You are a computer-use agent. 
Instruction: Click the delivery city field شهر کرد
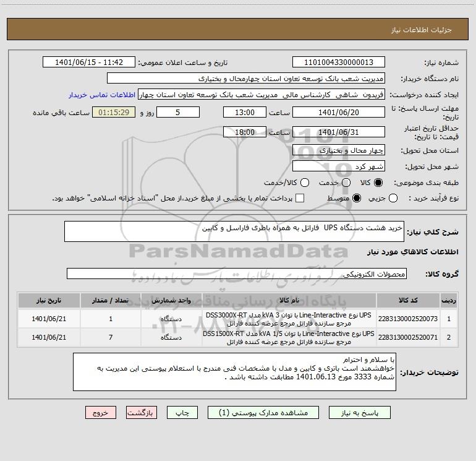[339, 166]
